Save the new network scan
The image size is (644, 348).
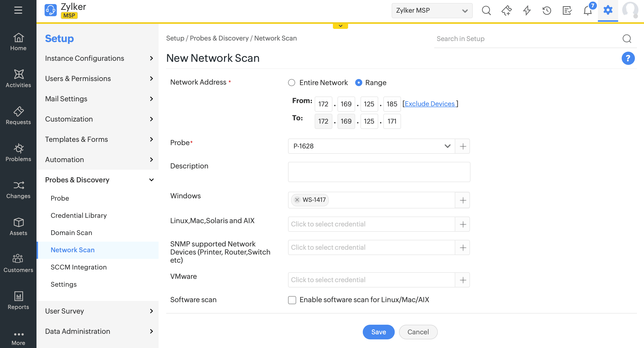point(378,332)
